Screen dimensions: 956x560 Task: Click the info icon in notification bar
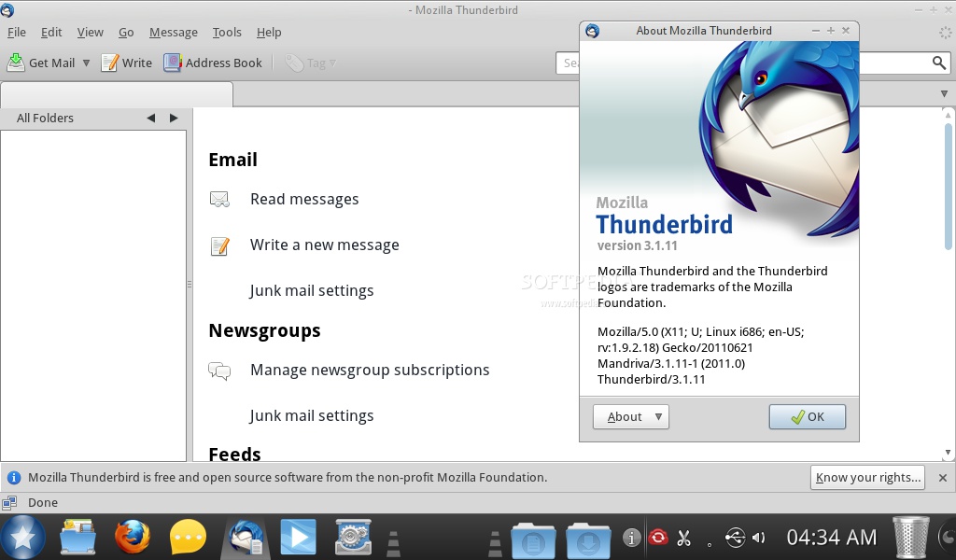pyautogui.click(x=13, y=478)
